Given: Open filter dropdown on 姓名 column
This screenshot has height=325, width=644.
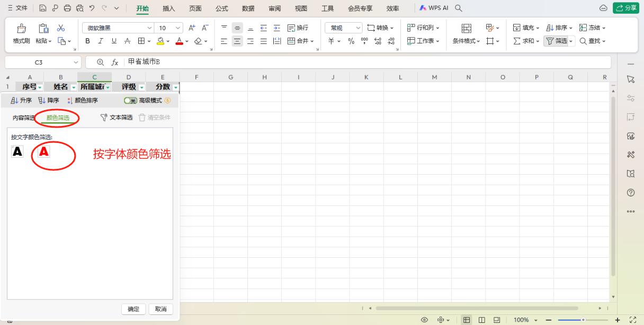Looking at the screenshot, I should (74, 87).
